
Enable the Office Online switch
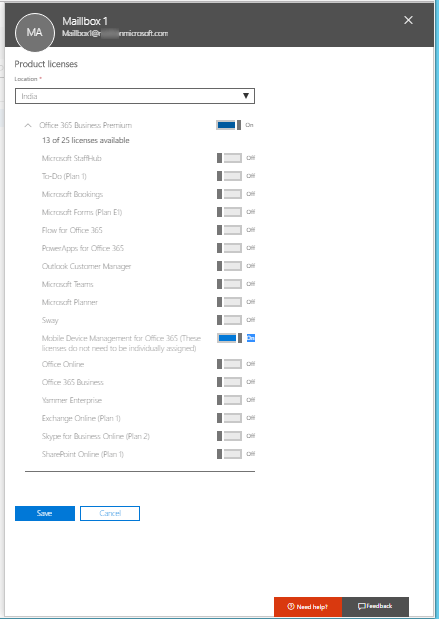click(229, 364)
